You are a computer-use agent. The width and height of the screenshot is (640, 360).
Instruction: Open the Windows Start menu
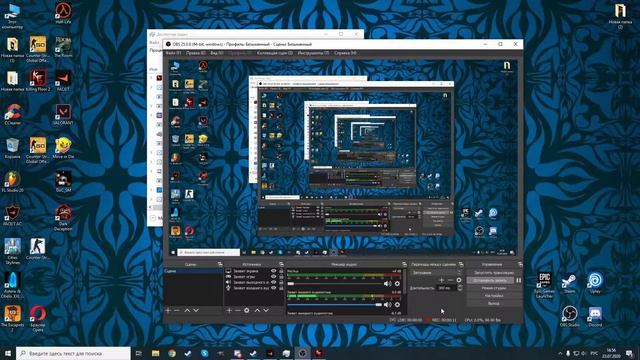[x=8, y=353]
